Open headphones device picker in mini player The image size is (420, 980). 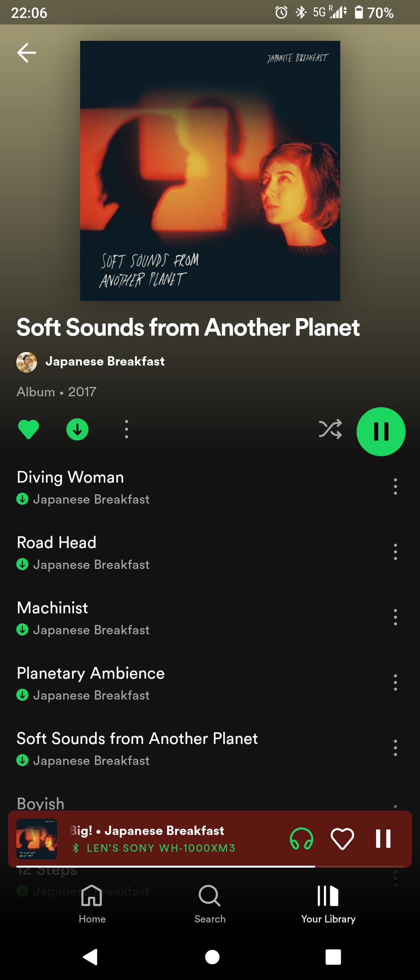(x=301, y=839)
